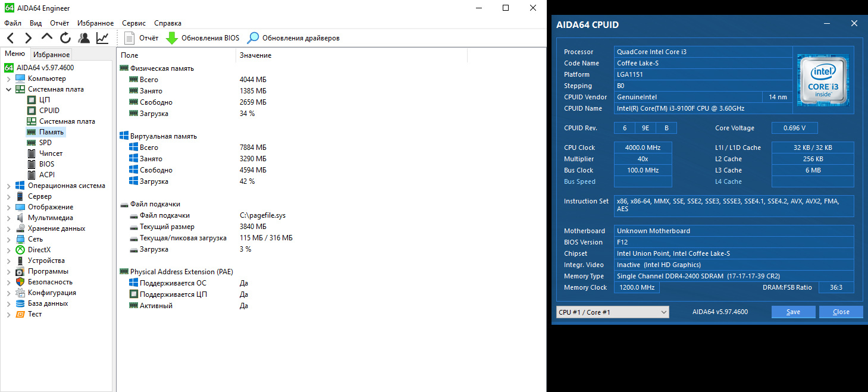This screenshot has width=868, height=392.
Task: Click the Refresh toolbar icon
Action: [x=65, y=38]
